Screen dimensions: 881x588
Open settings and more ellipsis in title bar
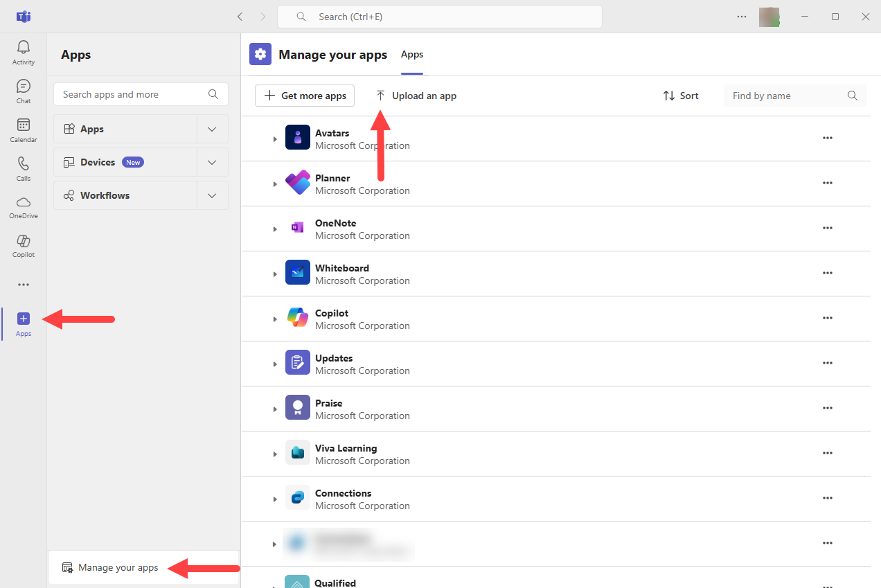point(742,17)
